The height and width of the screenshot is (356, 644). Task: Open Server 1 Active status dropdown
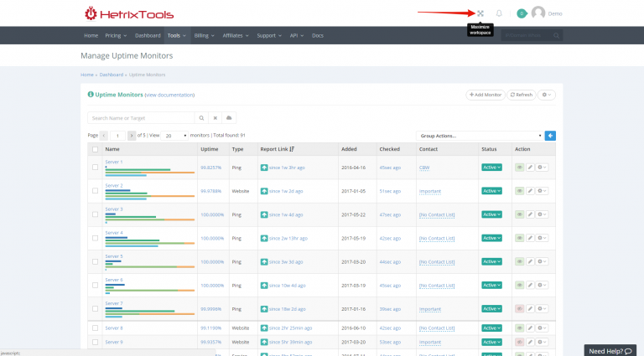click(x=491, y=168)
